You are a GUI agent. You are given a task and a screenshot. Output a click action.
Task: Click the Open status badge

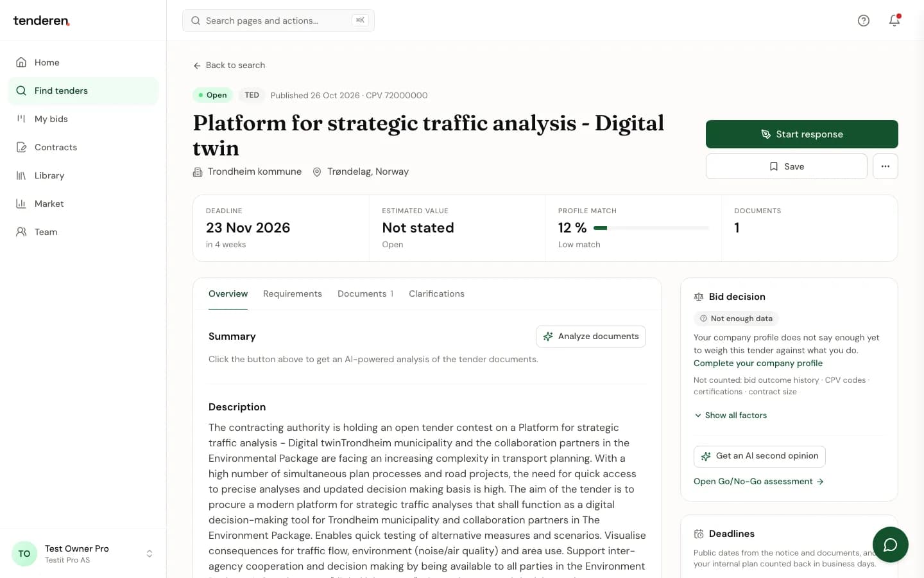tap(212, 95)
